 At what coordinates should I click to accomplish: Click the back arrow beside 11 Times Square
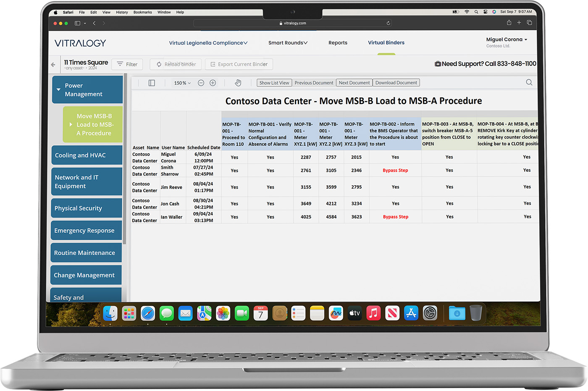coord(53,65)
